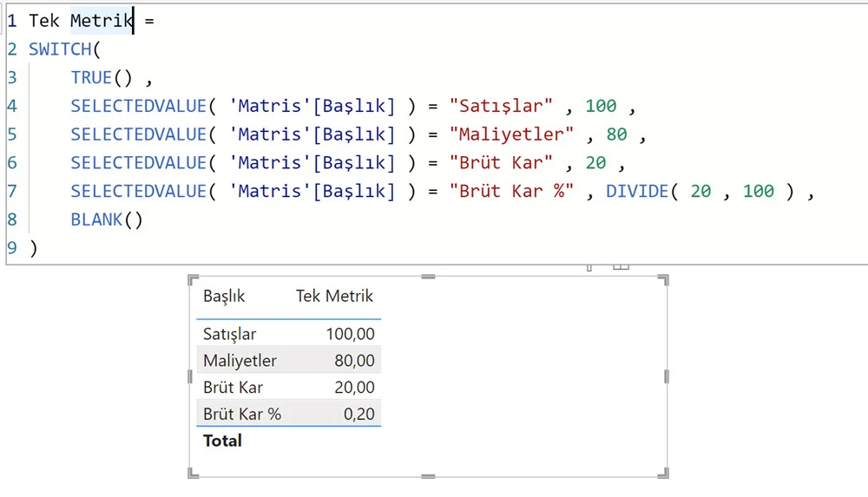Click the number 80 in the formula

click(616, 134)
